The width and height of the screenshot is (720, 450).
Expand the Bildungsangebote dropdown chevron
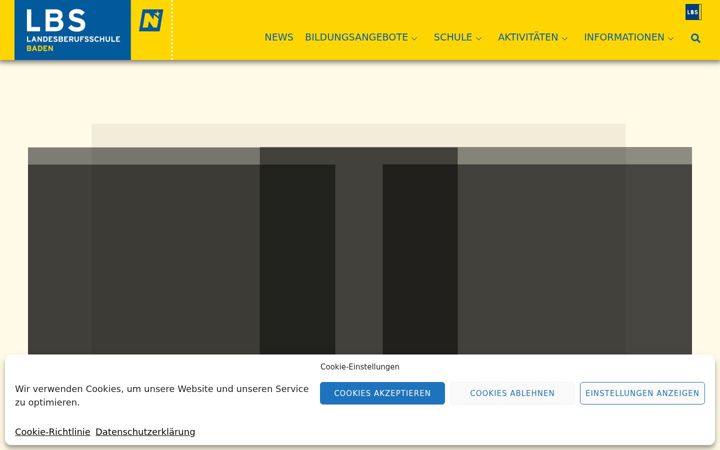point(414,39)
